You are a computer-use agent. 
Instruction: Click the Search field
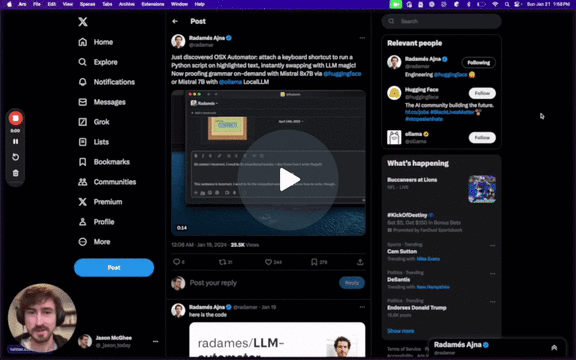442,21
